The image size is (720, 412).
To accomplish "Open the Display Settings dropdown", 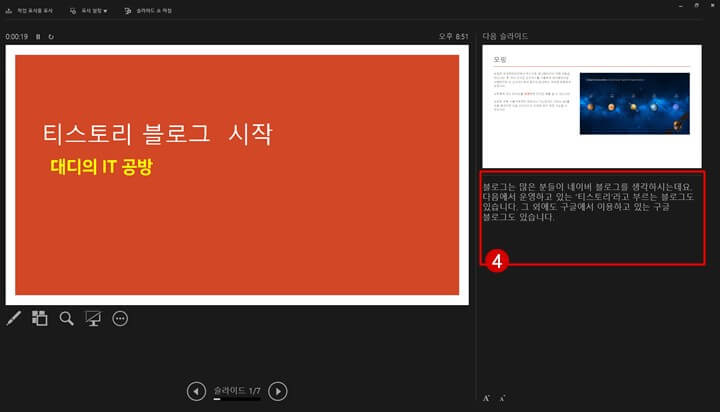I will pyautogui.click(x=89, y=11).
